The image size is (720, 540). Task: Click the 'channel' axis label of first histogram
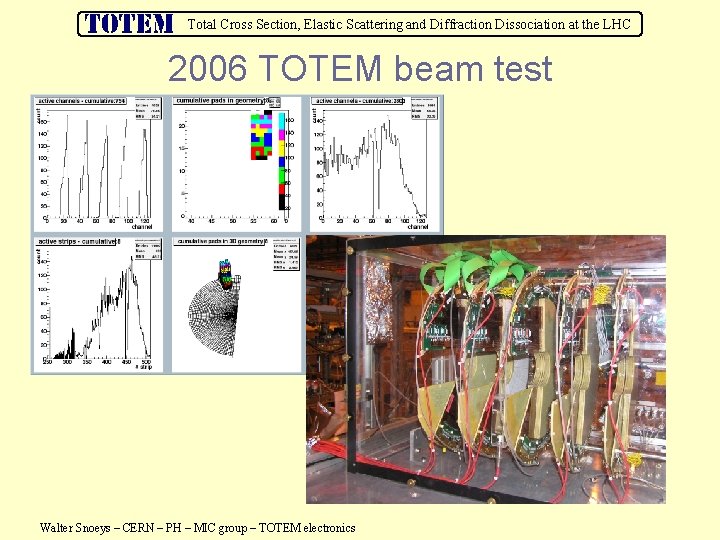tap(141, 226)
